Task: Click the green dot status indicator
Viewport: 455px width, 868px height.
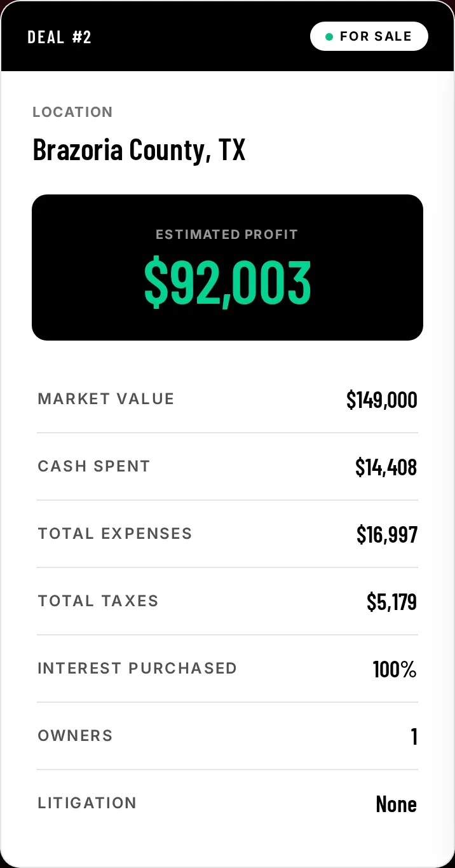Action: tap(329, 37)
